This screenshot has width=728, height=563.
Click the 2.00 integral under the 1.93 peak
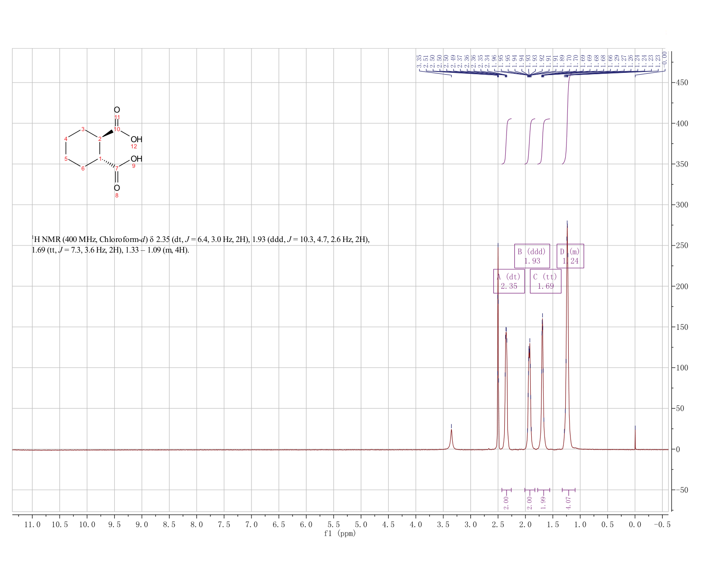coord(529,502)
